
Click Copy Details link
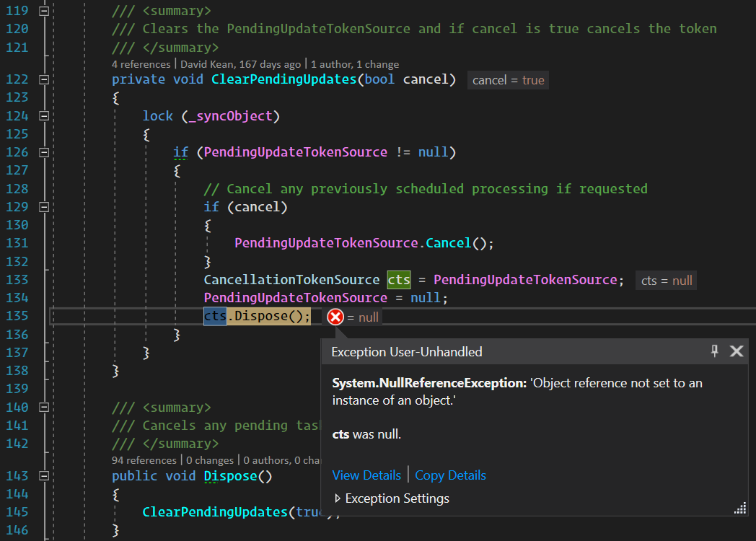coord(450,475)
